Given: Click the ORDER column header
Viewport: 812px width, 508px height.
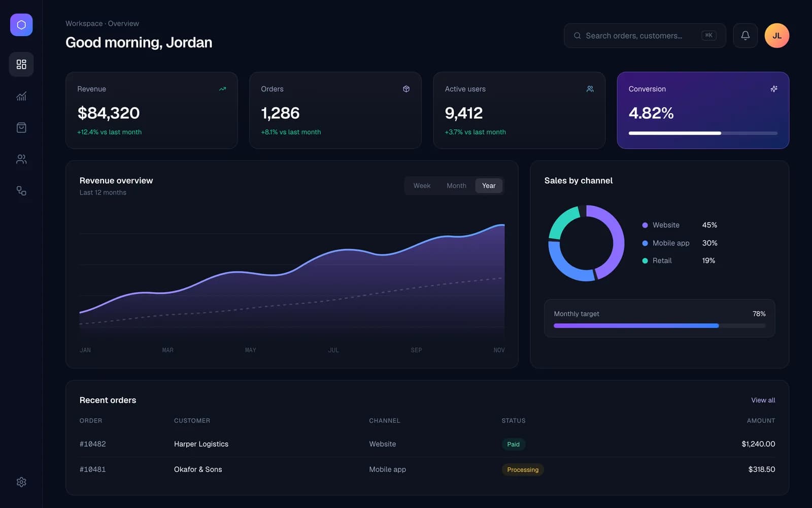Looking at the screenshot, I should (91, 421).
